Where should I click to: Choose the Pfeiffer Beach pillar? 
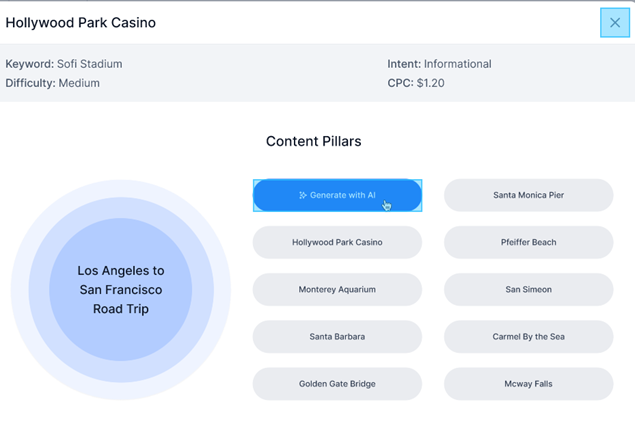tap(528, 242)
